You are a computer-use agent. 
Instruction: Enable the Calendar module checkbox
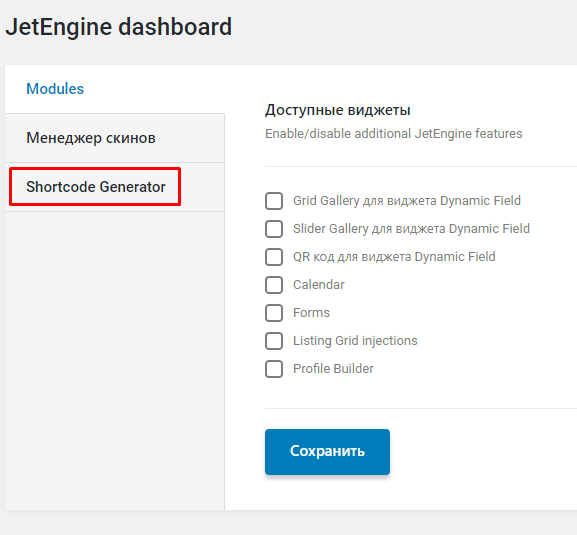click(x=274, y=285)
